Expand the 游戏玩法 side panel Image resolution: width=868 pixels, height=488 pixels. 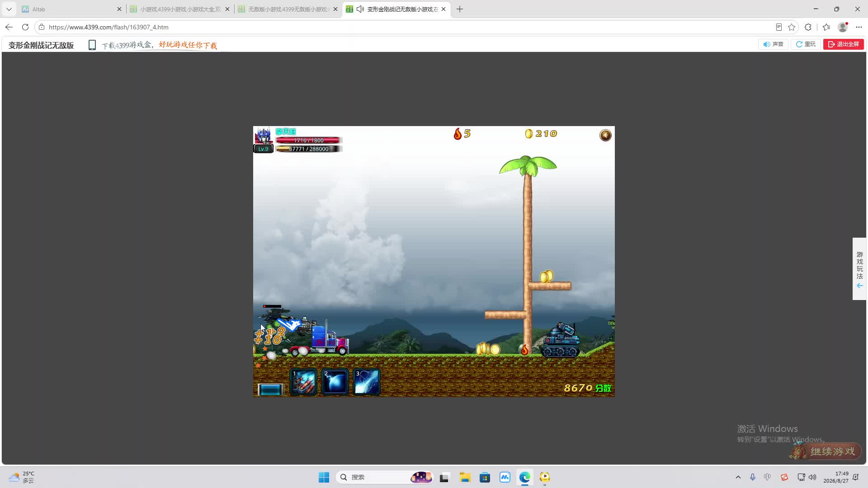pos(859,269)
